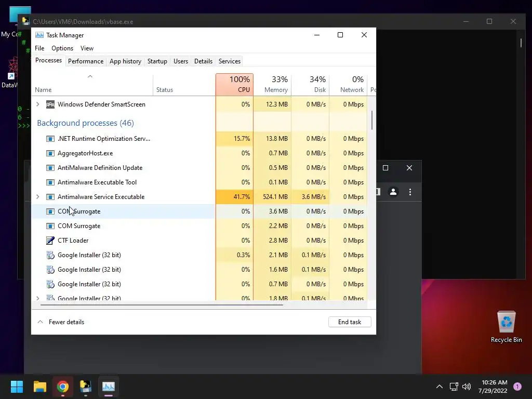
Task: Click the AntiMalware Definition Update icon
Action: click(x=50, y=168)
